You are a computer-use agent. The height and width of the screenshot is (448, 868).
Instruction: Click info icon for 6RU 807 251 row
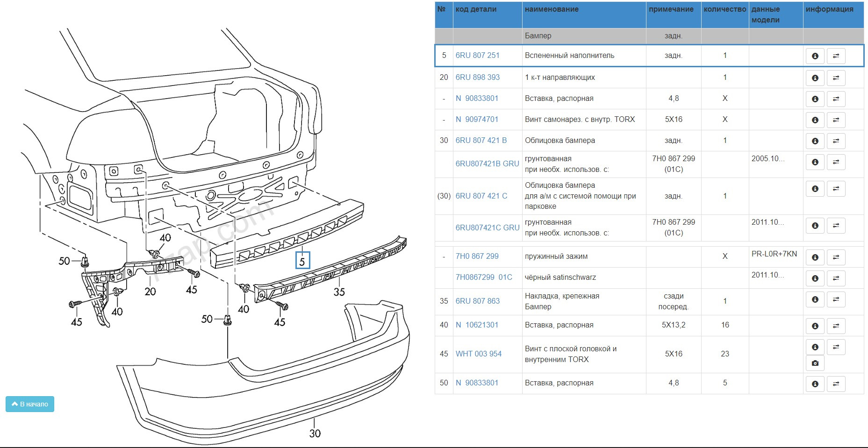(815, 56)
